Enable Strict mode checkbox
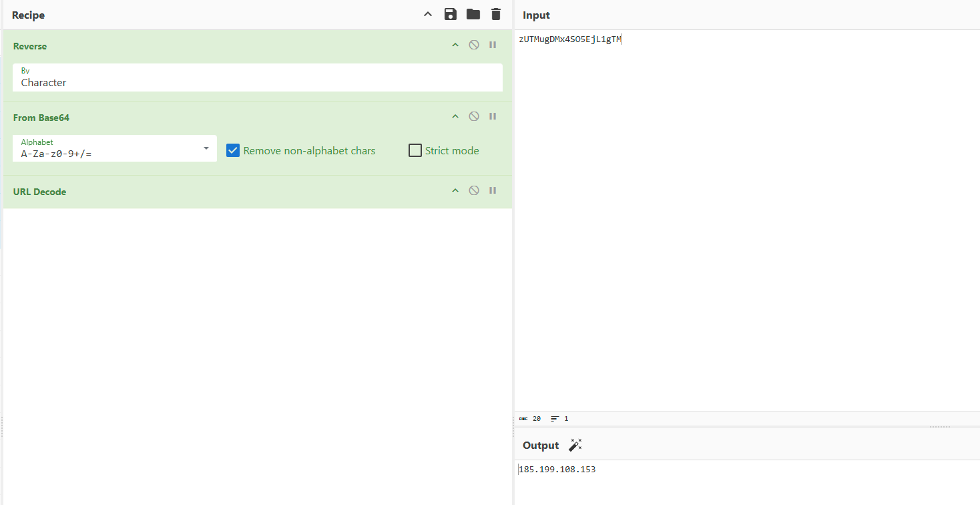Image resolution: width=980 pixels, height=505 pixels. click(x=415, y=150)
